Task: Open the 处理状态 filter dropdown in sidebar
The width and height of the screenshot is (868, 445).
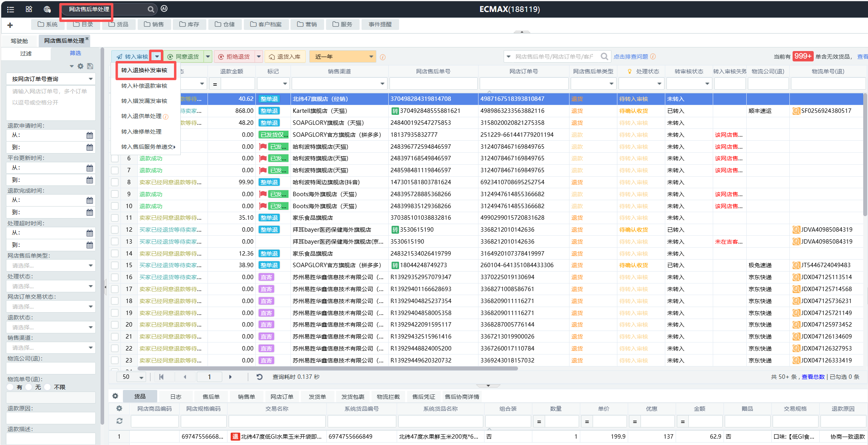Action: pos(51,286)
